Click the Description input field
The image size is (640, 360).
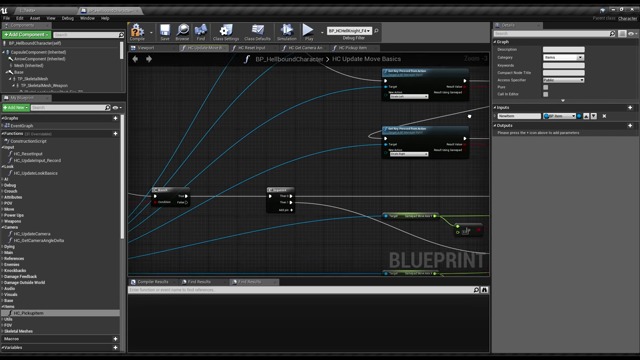564,49
